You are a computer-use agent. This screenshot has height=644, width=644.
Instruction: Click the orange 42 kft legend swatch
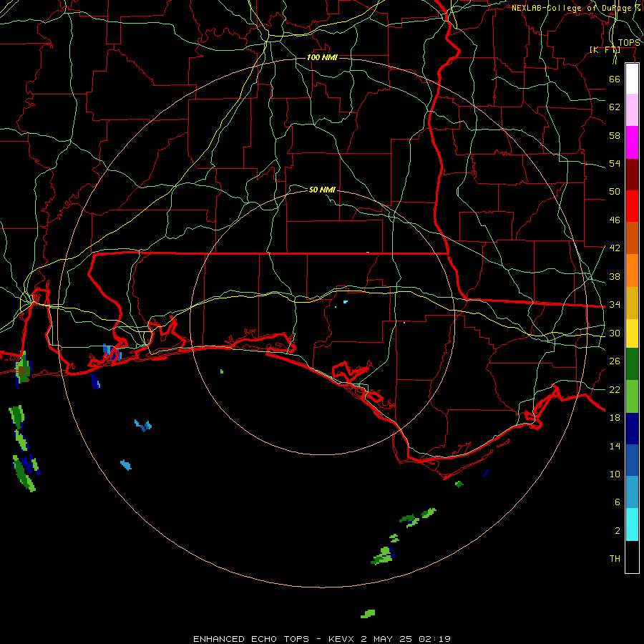(632, 270)
